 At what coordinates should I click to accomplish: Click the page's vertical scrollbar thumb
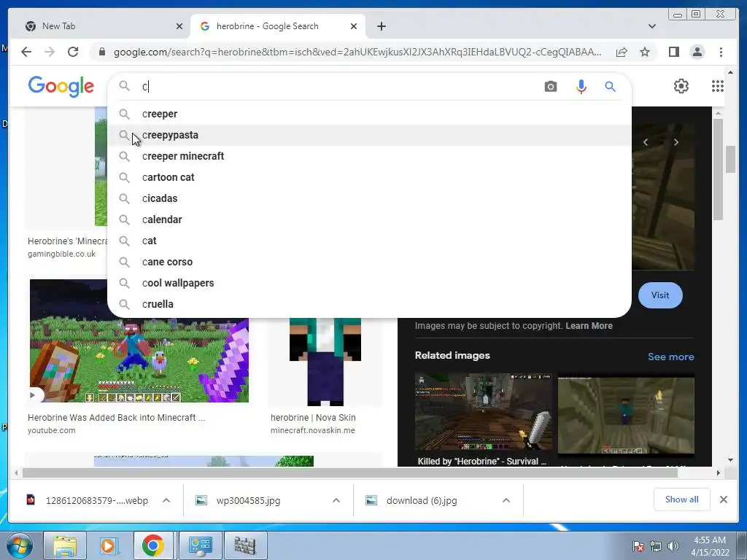tap(729, 160)
